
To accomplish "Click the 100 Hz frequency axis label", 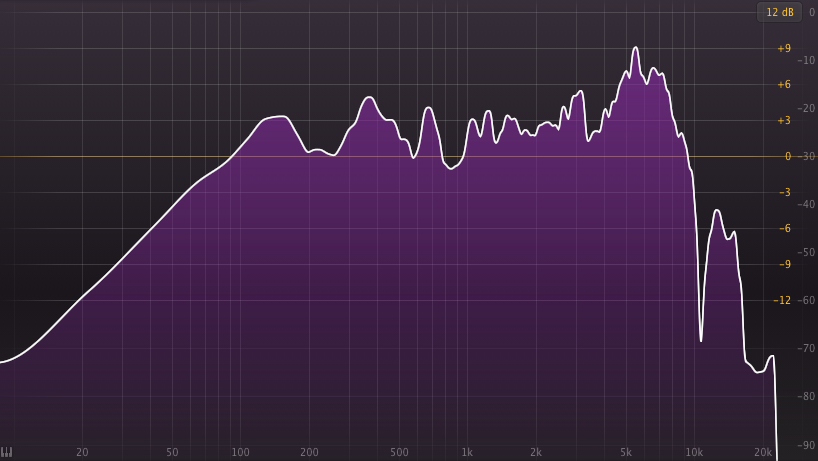I will pos(240,452).
